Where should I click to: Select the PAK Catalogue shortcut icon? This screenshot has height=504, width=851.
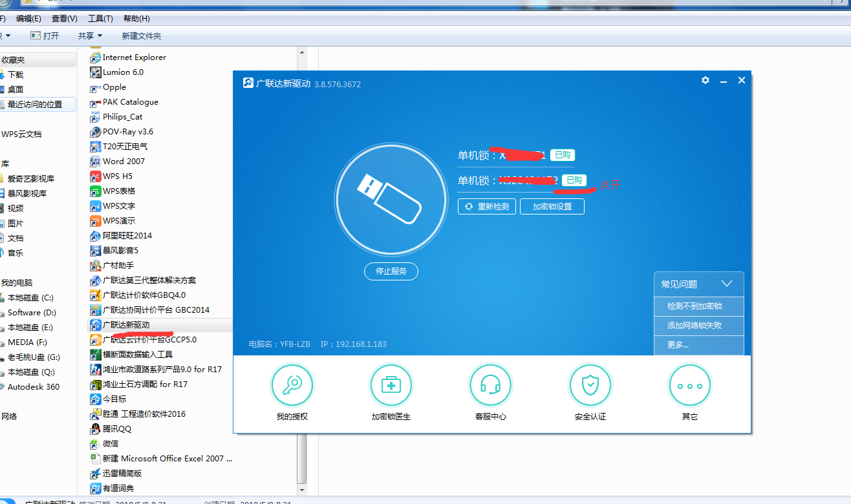(96, 102)
